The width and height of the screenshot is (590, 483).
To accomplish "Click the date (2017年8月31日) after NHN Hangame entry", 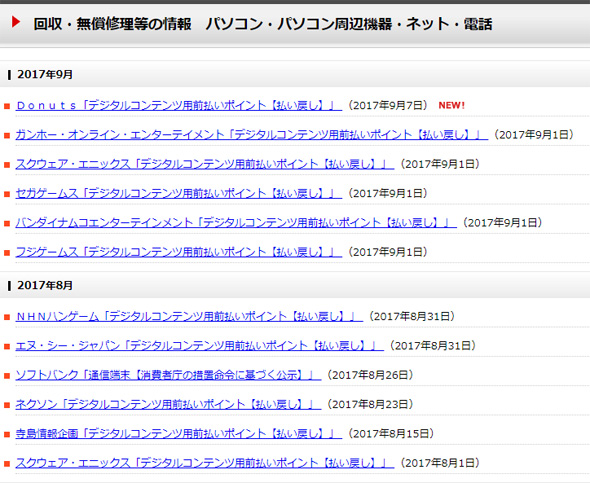I will [x=412, y=316].
